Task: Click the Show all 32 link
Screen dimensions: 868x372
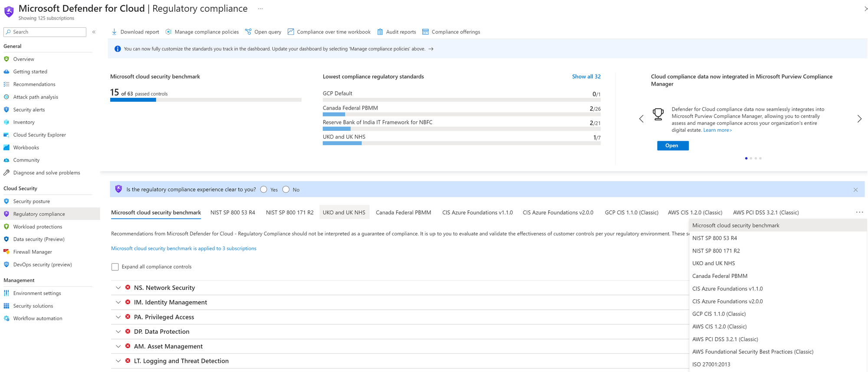Action: (586, 76)
